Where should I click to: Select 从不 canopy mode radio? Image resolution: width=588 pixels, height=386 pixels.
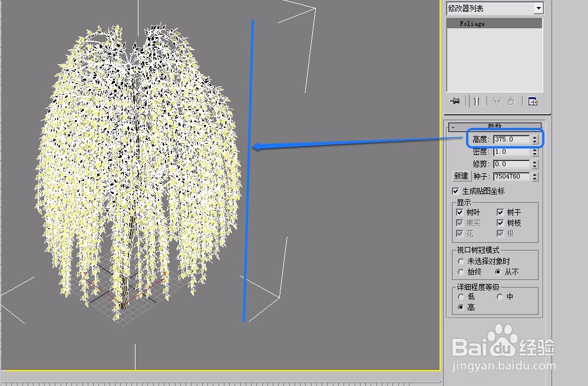[498, 272]
